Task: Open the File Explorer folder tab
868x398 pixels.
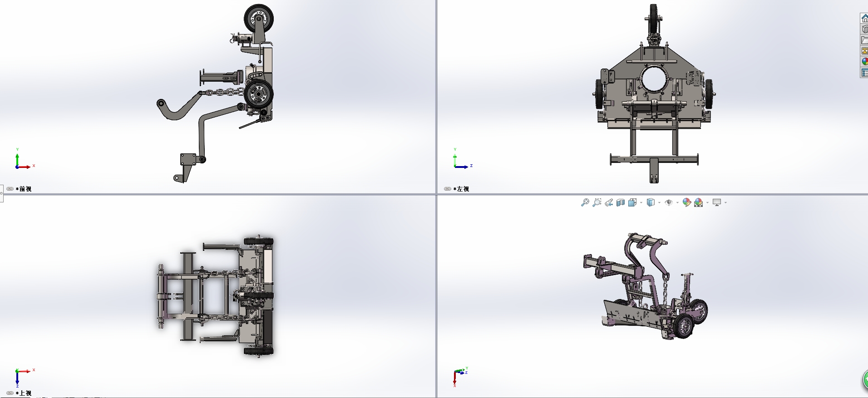Action: point(864,40)
